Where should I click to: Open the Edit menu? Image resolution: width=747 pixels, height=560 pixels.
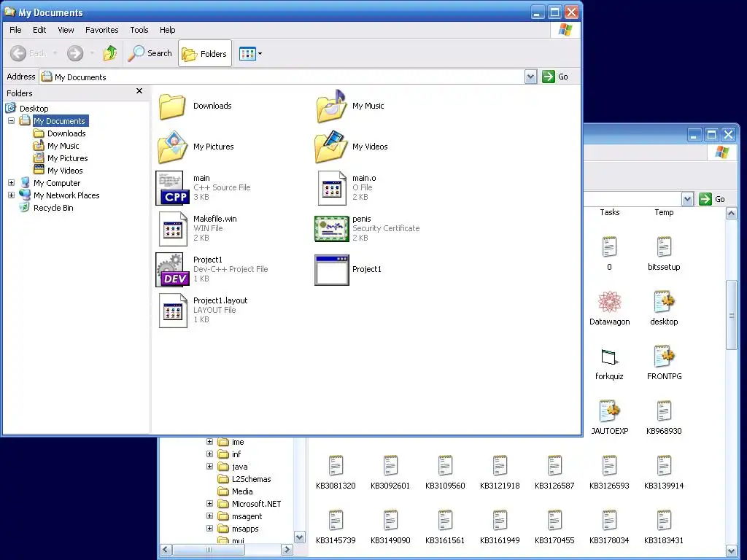pos(39,30)
